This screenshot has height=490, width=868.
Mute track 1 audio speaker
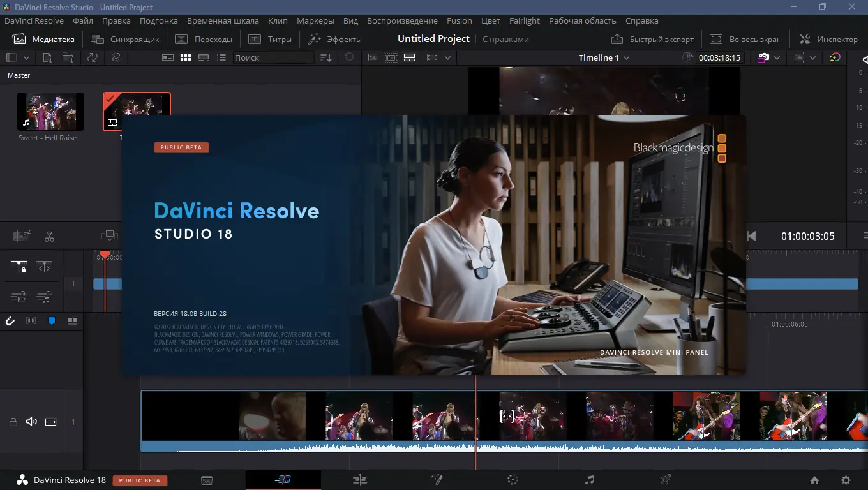pos(31,422)
